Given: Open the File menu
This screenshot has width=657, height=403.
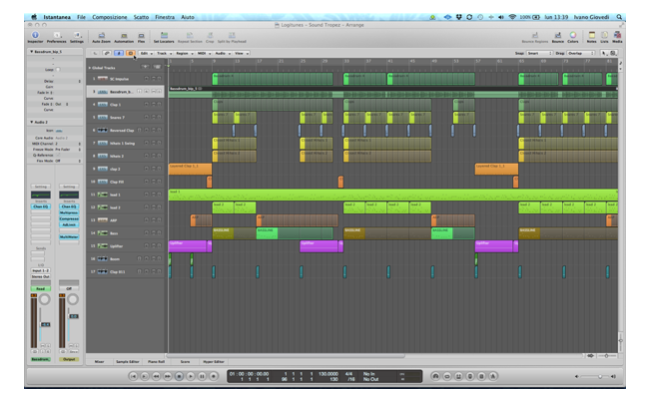Looking at the screenshot, I should coord(81,17).
